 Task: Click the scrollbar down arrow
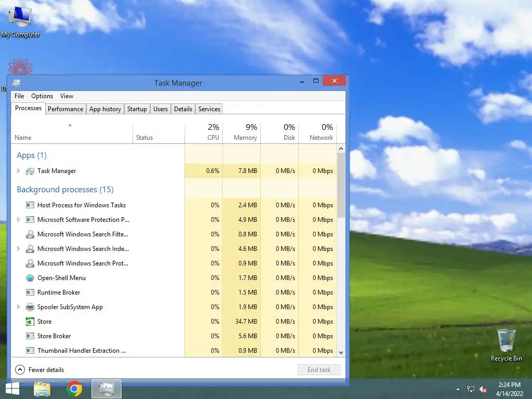click(341, 353)
